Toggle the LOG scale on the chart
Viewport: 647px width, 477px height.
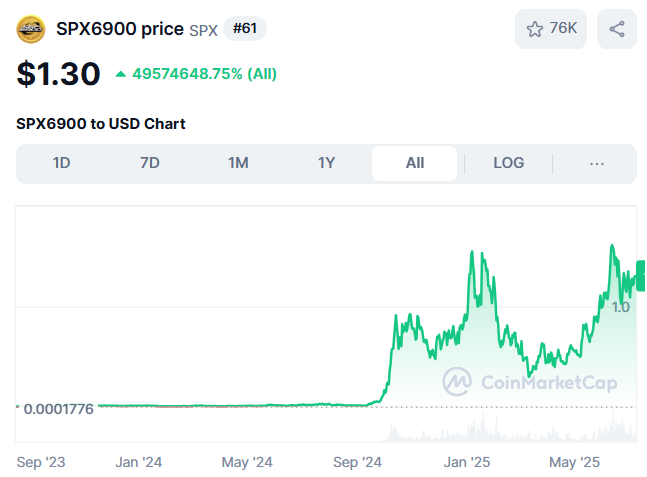(x=508, y=163)
